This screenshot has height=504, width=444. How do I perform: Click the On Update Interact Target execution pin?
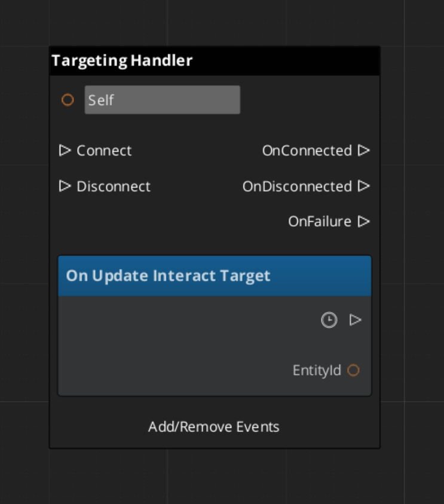click(x=356, y=320)
